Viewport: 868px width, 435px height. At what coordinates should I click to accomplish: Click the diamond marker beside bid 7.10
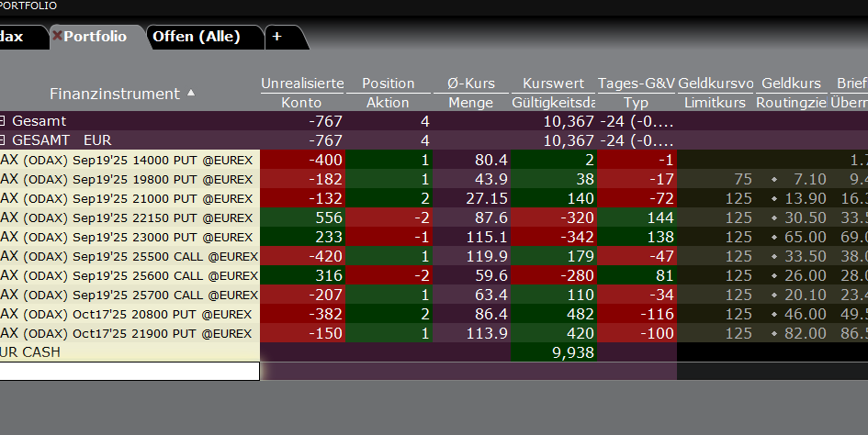[774, 179]
